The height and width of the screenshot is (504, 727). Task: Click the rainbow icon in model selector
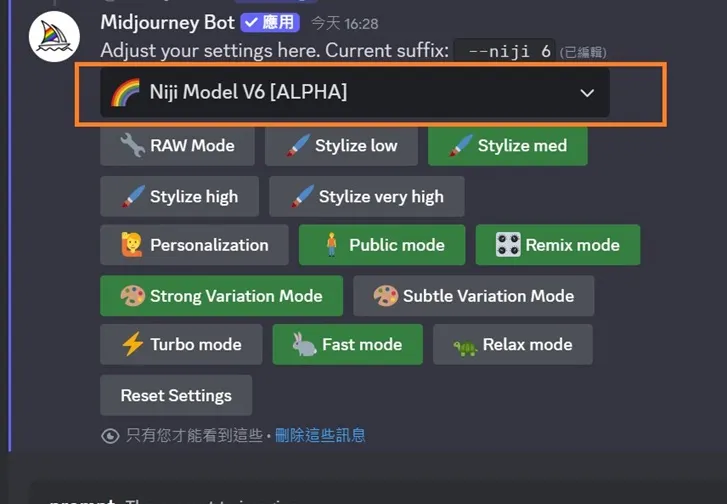125,92
